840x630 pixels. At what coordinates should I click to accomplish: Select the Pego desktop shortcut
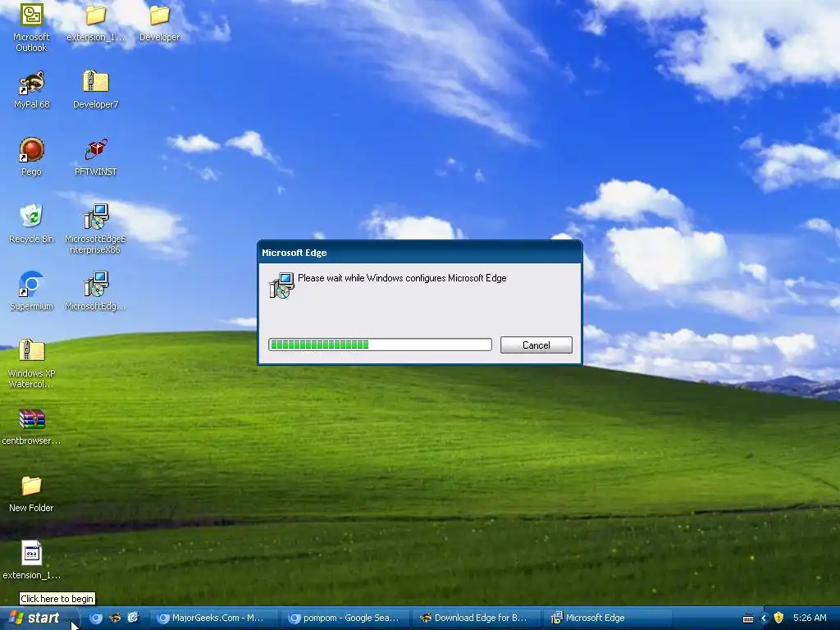(31, 157)
